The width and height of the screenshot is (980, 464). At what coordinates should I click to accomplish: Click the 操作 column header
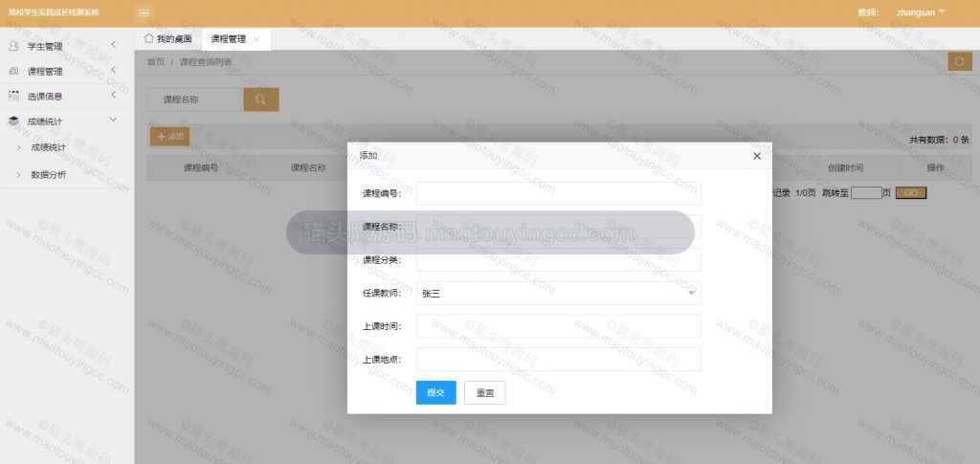click(x=935, y=168)
